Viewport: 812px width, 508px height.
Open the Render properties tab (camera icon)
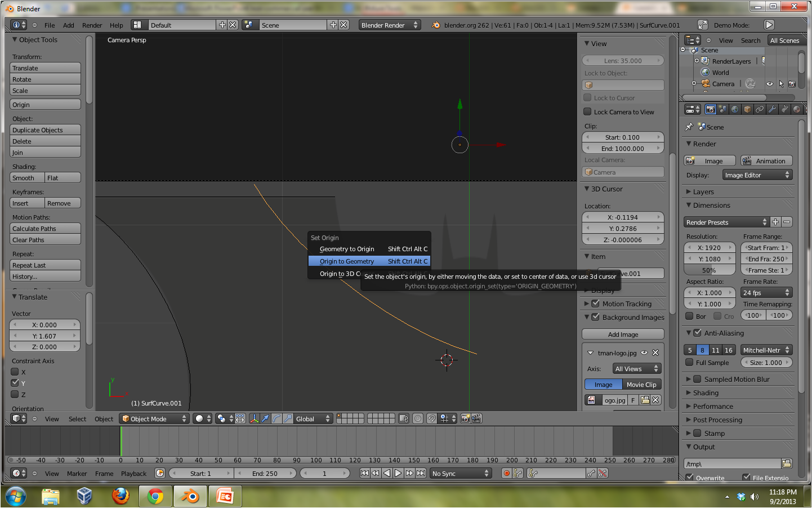711,109
